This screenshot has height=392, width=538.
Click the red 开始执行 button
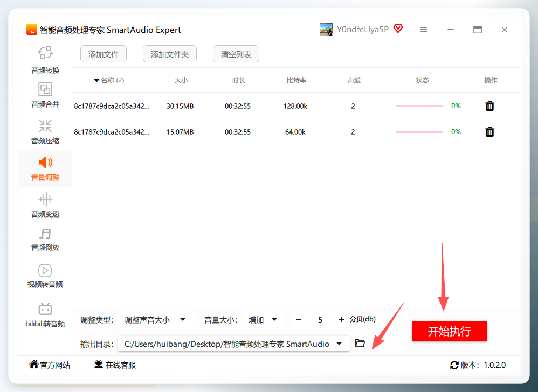(x=449, y=331)
